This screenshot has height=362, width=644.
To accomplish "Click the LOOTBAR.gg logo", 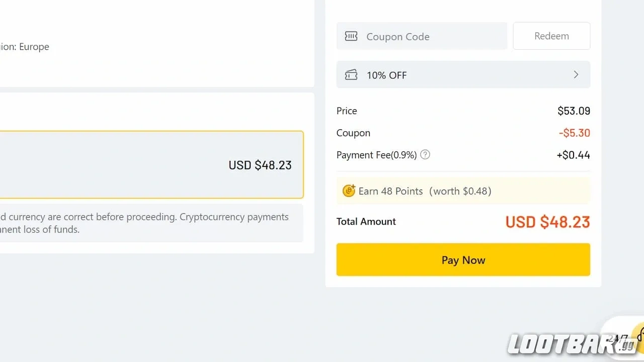I will coord(569,344).
